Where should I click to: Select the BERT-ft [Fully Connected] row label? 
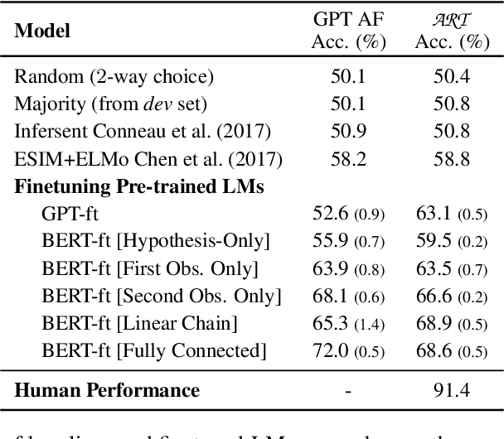[153, 350]
